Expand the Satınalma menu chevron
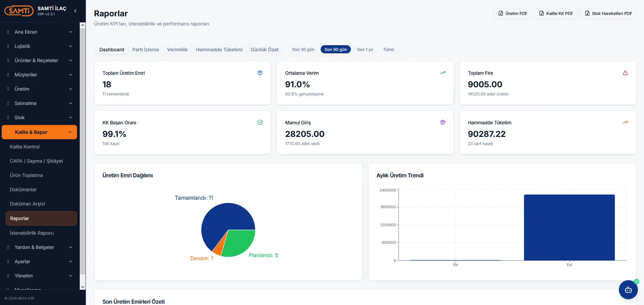 click(71, 103)
